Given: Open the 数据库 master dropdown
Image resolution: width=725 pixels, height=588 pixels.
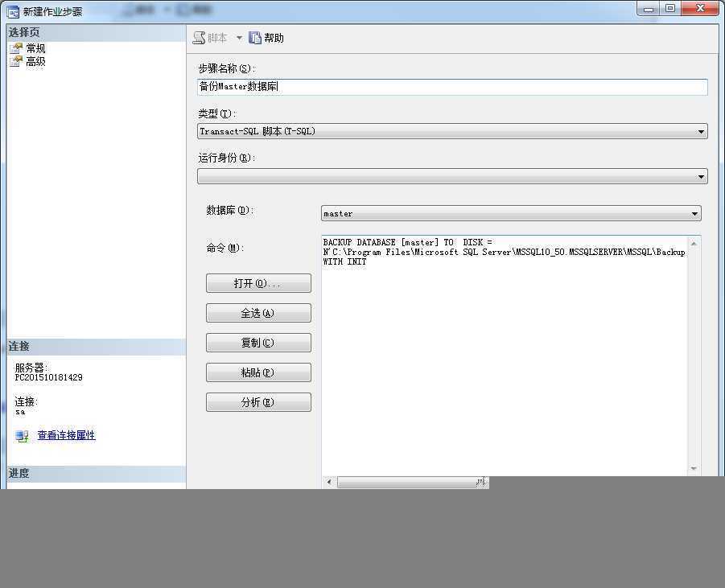Looking at the screenshot, I should pos(511,214).
